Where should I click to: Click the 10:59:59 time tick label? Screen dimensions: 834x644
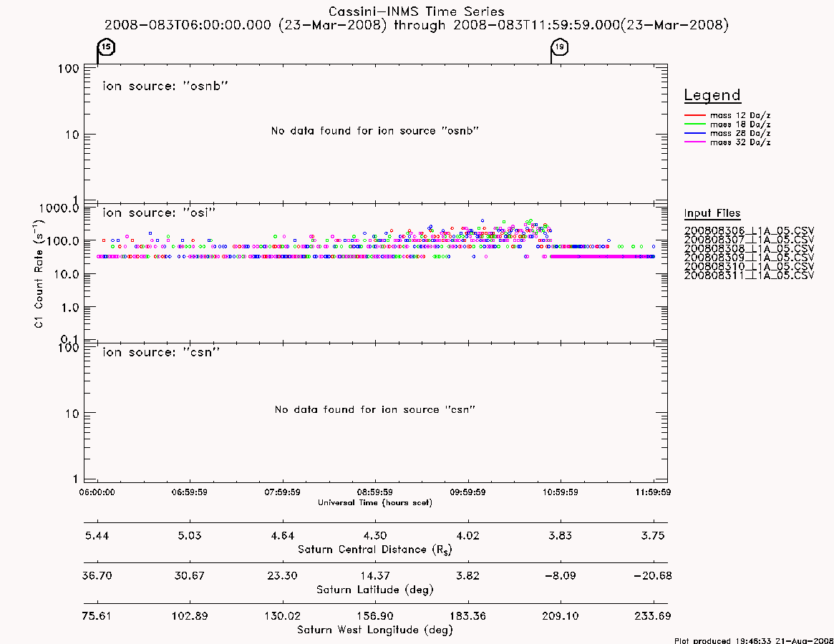tap(560, 492)
